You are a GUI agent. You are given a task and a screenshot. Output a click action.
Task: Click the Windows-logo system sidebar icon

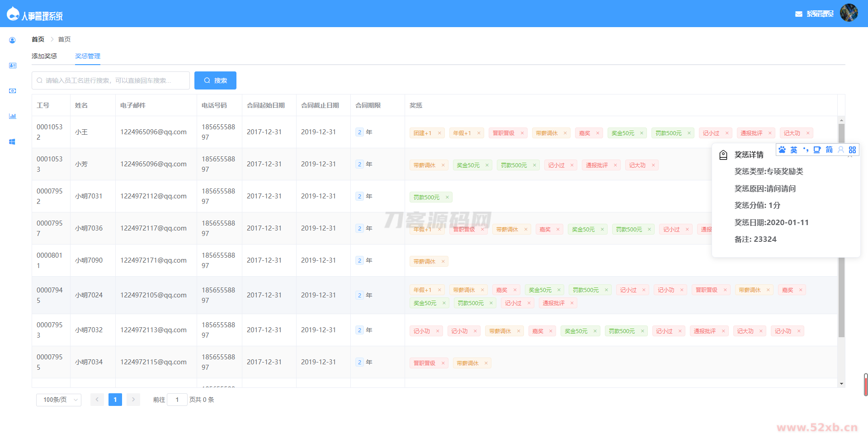(12, 141)
